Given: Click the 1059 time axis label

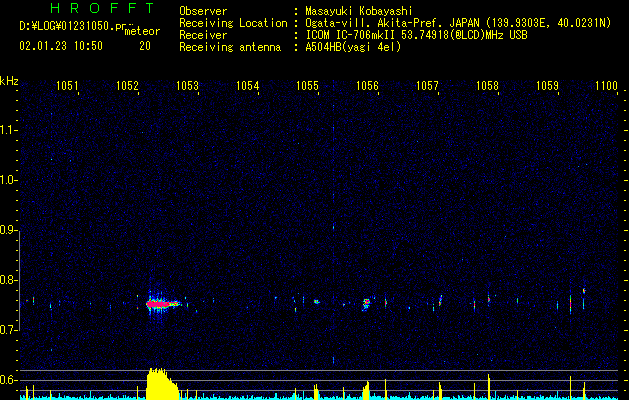Looking at the screenshot, I should point(547,85).
